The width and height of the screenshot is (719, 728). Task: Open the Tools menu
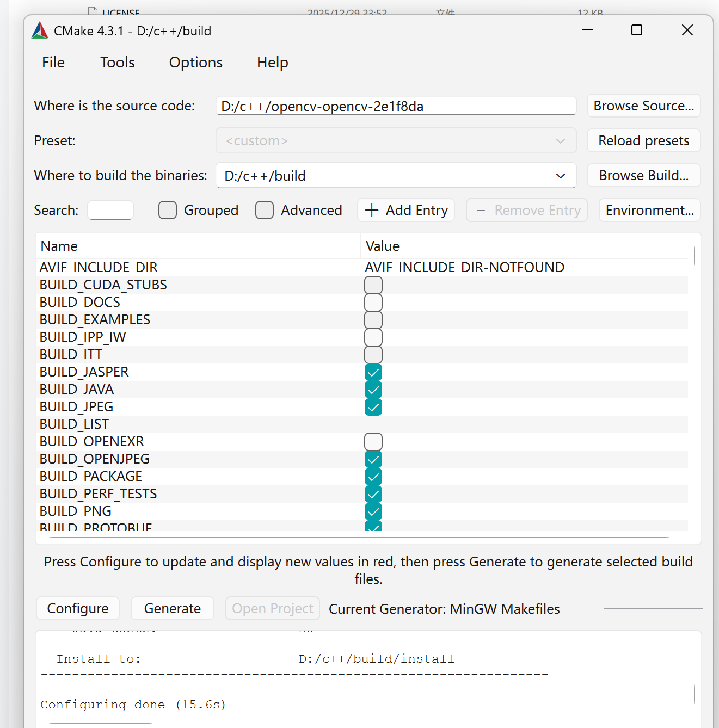pyautogui.click(x=118, y=63)
